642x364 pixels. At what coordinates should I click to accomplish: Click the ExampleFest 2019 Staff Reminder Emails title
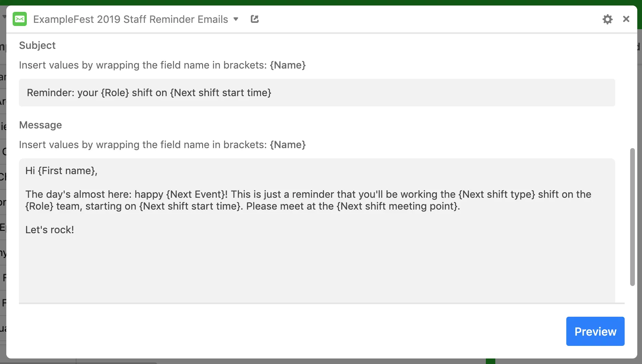(x=131, y=19)
